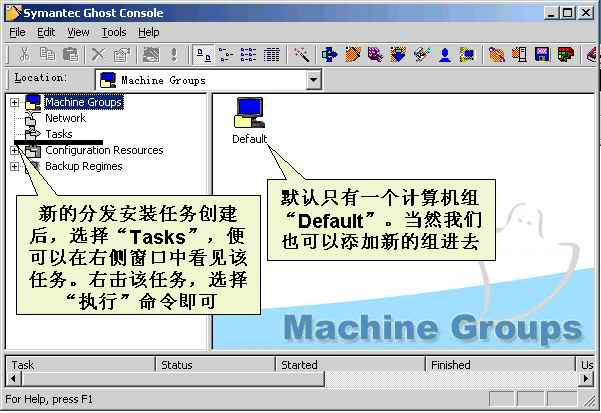
Task: Click the Task column header
Action: 80,364
